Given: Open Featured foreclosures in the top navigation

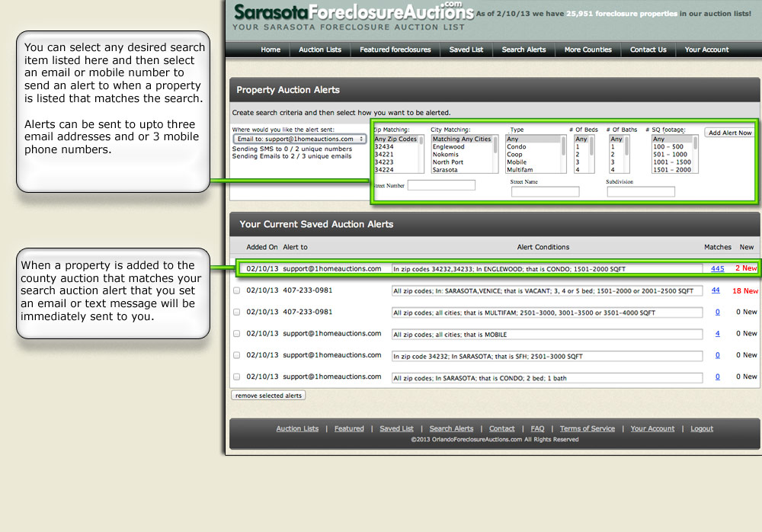Looking at the screenshot, I should (x=395, y=50).
